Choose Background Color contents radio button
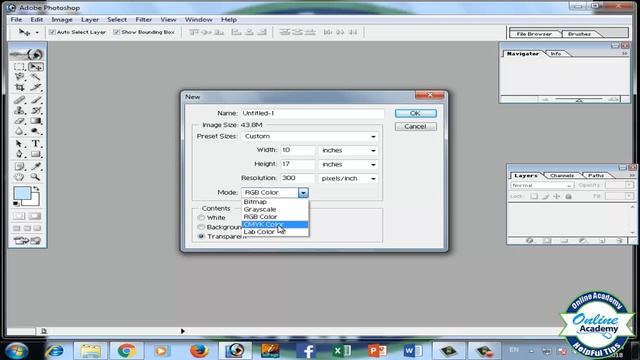 [x=201, y=227]
